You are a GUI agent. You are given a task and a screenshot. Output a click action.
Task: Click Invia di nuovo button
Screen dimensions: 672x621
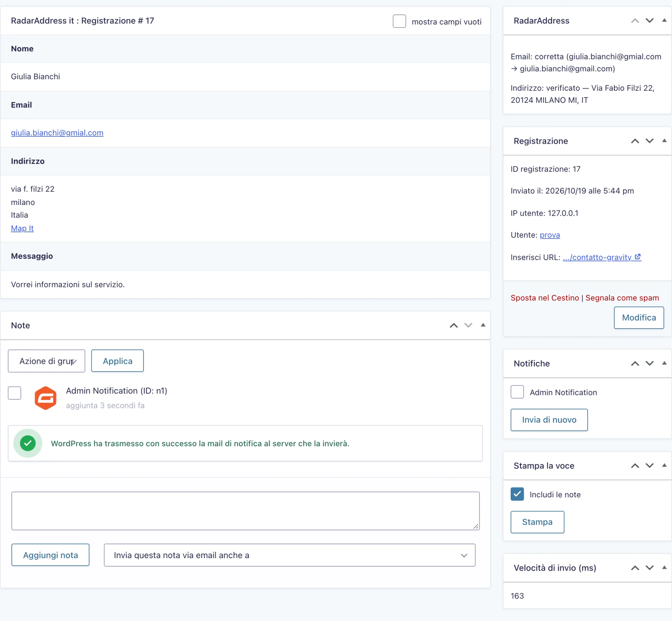(x=549, y=420)
